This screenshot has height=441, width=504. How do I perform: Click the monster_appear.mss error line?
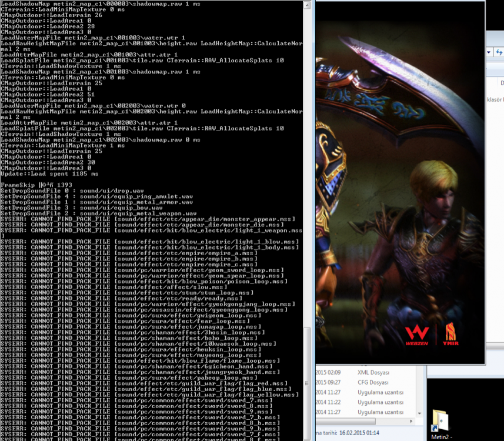tap(148, 219)
